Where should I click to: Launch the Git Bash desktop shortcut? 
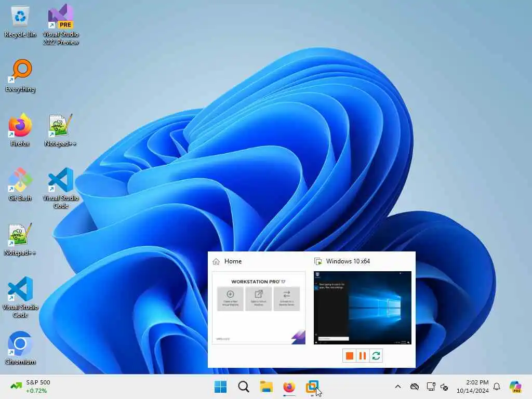point(20,184)
